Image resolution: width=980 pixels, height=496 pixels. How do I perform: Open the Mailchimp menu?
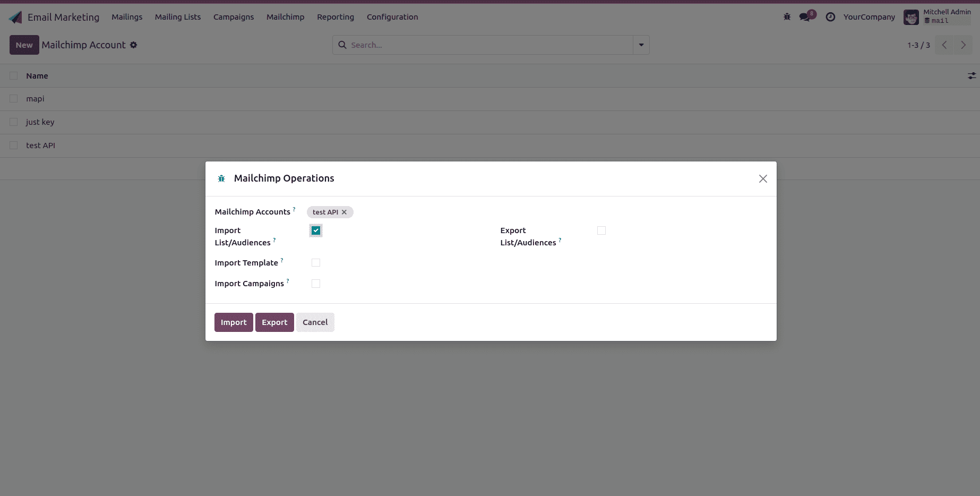tap(286, 17)
